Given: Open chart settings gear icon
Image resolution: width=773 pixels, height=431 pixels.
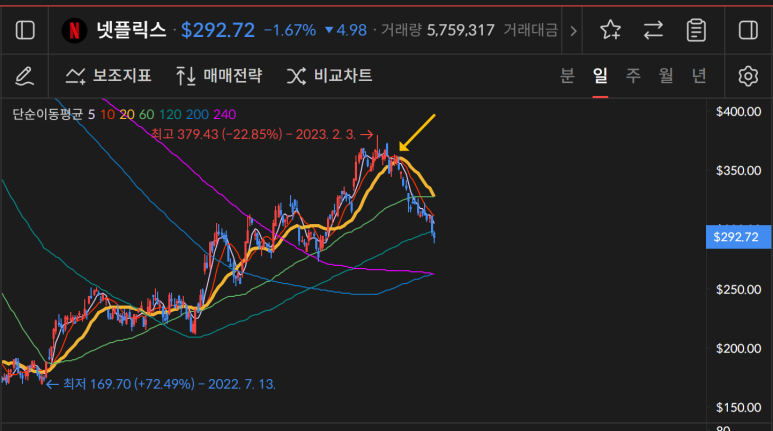Looking at the screenshot, I should 748,76.
